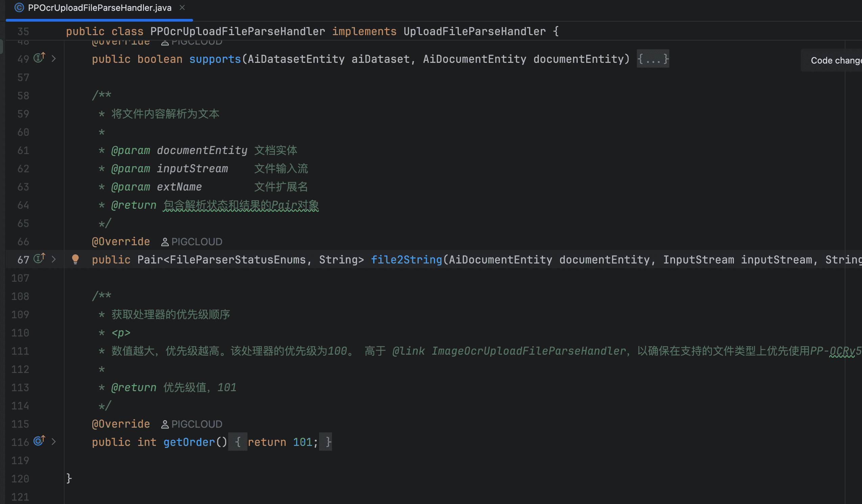Click the ImageOcrUploadFileParseHandler javadoc link
The image size is (862, 504).
click(528, 351)
